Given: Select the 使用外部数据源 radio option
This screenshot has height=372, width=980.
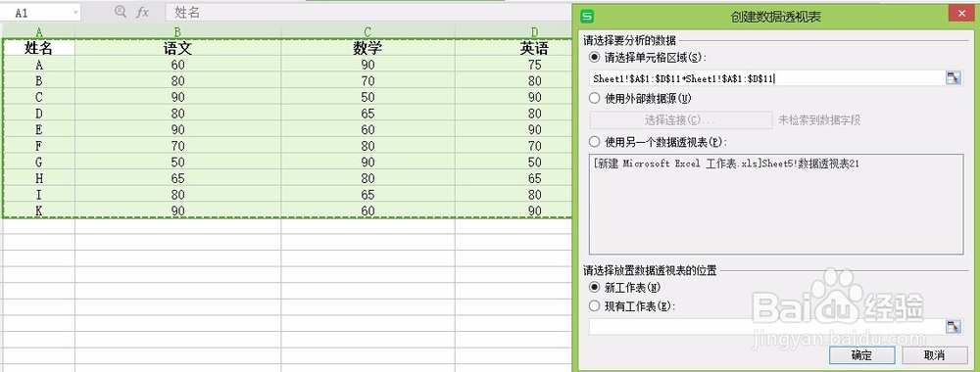Looking at the screenshot, I should tap(594, 98).
